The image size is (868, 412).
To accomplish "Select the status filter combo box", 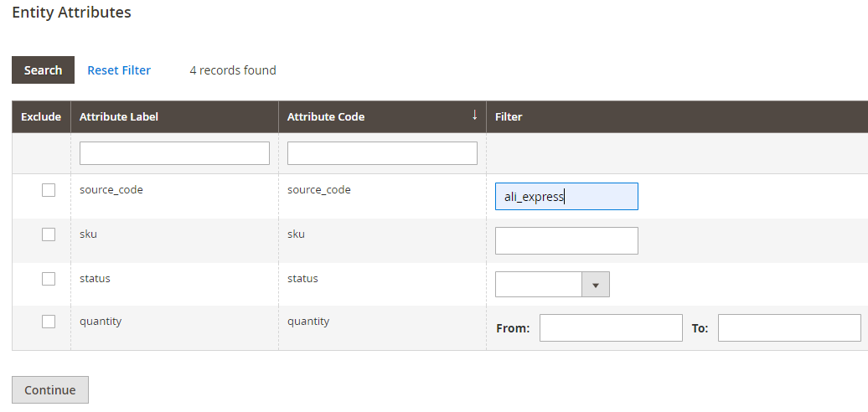I will click(x=552, y=284).
